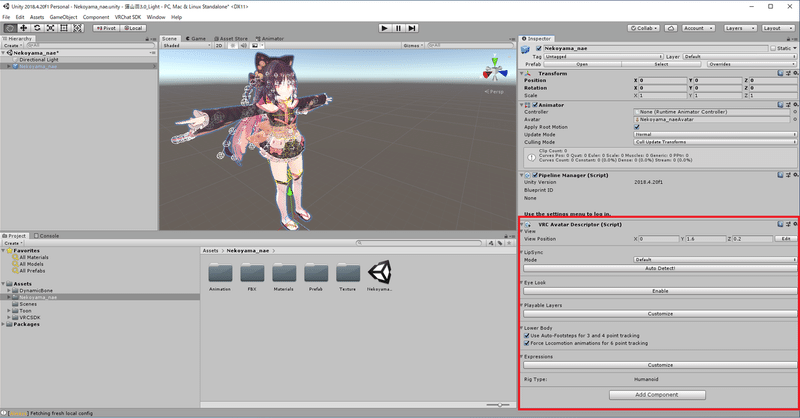
Task: Switch to the Game tab
Action: point(195,39)
